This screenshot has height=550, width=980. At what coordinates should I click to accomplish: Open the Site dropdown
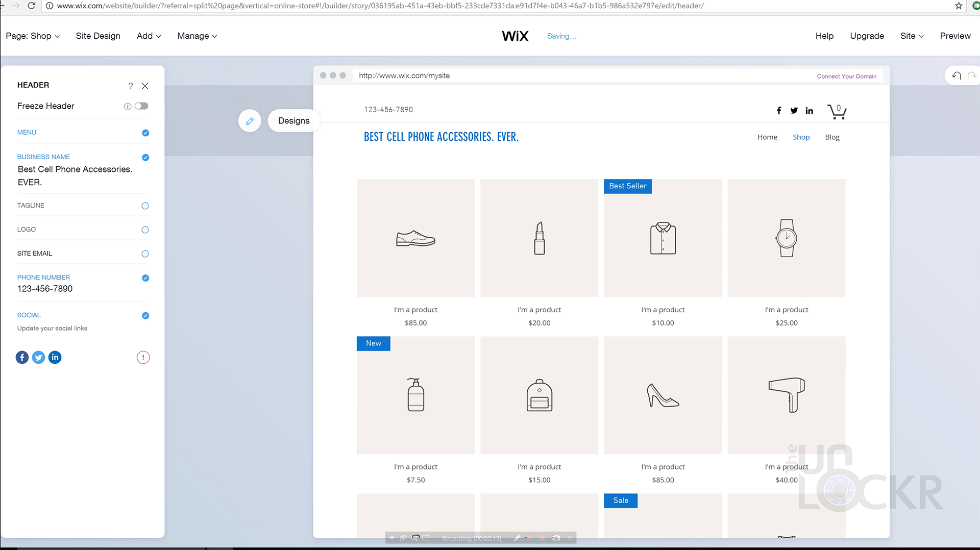(912, 36)
